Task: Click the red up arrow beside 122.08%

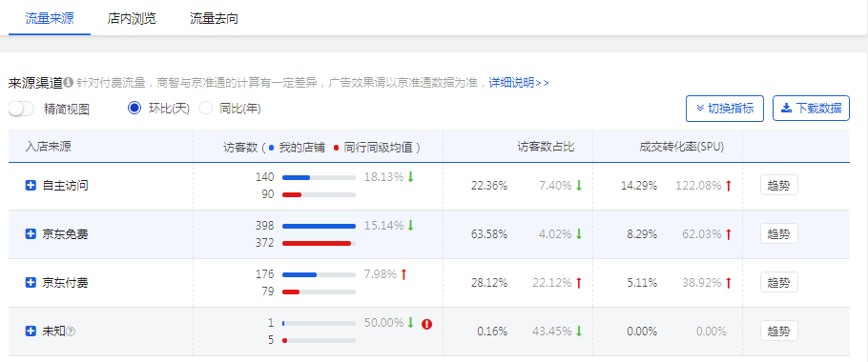Action: 729,186
